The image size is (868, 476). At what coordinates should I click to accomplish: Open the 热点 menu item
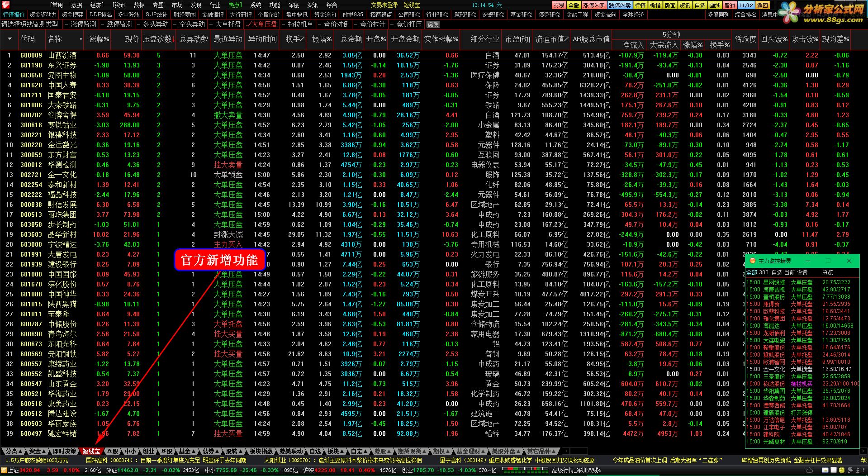click(x=235, y=5)
